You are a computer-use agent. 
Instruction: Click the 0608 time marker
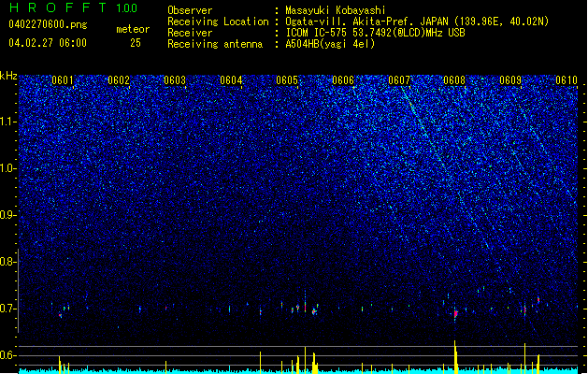pos(454,80)
